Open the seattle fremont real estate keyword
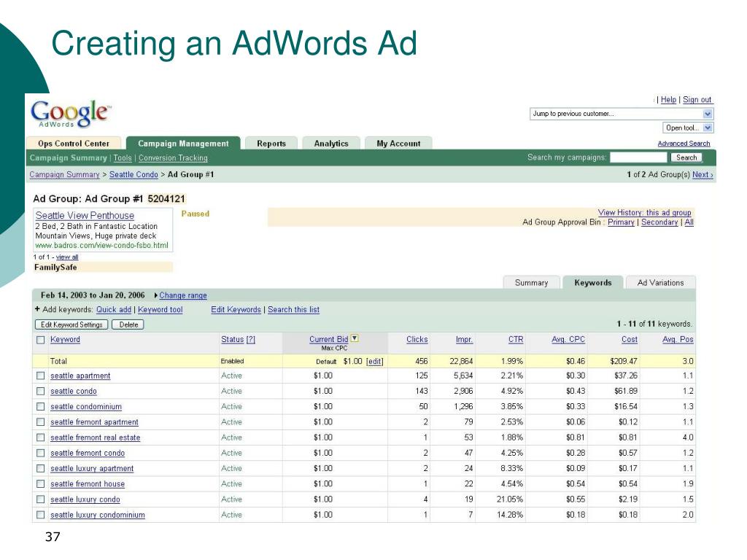Viewport: 747px width, 560px height. (96, 437)
